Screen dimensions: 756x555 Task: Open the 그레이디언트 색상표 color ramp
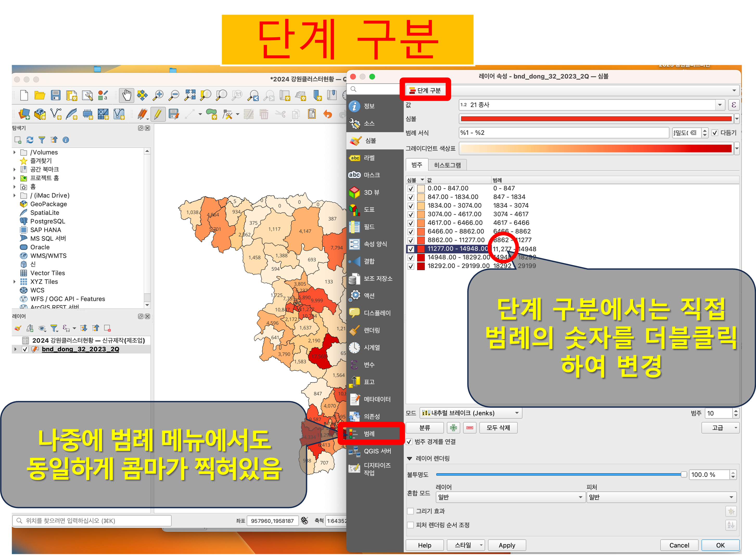point(596,148)
